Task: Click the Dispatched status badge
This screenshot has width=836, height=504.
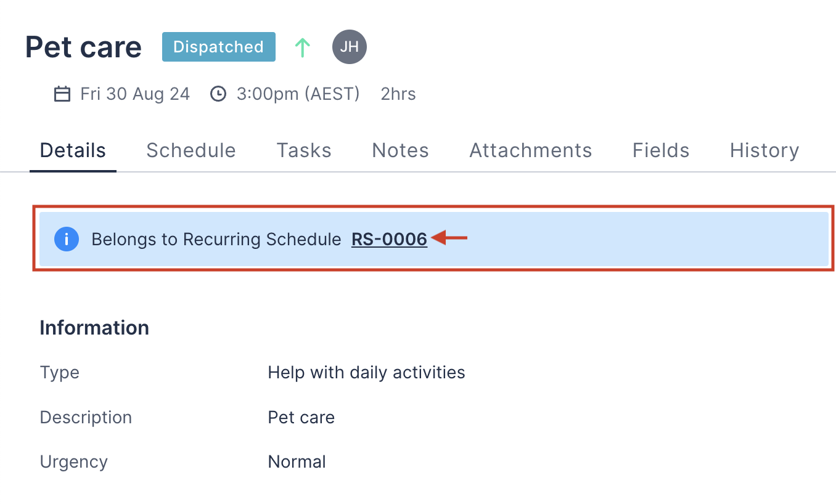Action: [218, 46]
